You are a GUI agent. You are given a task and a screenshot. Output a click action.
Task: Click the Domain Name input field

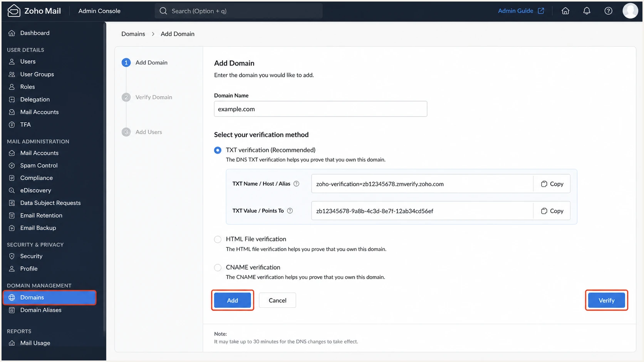(x=320, y=109)
